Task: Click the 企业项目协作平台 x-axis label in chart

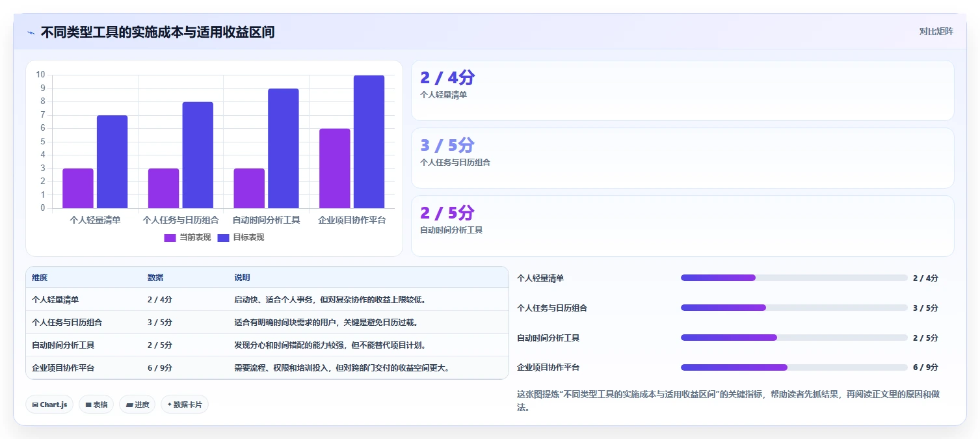Action: point(352,220)
